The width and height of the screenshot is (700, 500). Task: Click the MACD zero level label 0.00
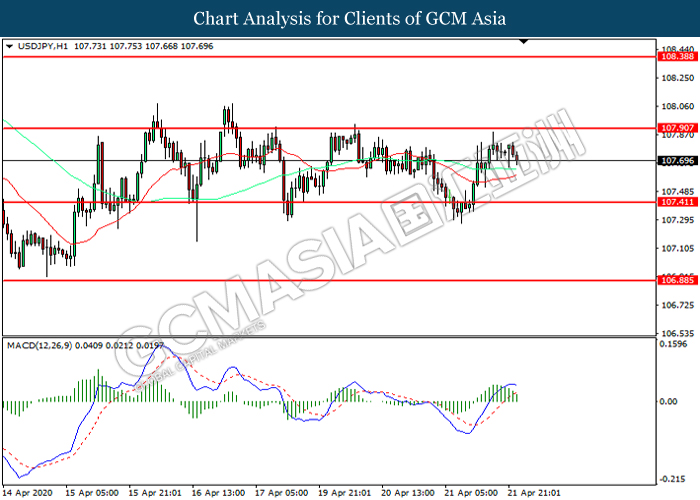(668, 401)
